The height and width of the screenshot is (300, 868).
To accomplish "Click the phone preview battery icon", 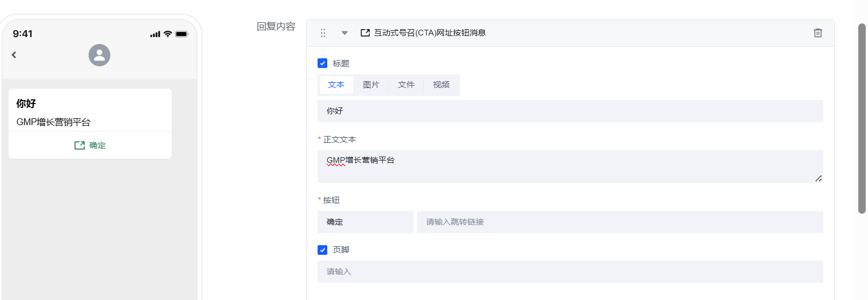I will [182, 34].
